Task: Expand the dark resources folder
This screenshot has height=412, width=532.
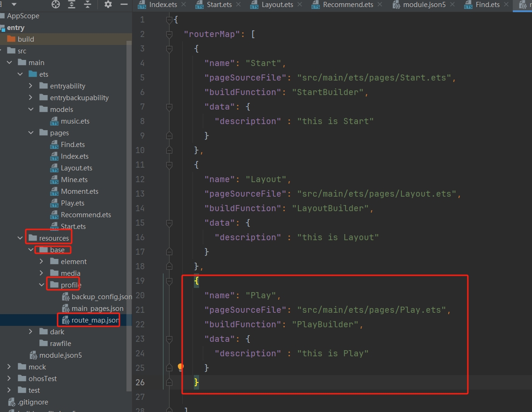Action: pos(30,331)
